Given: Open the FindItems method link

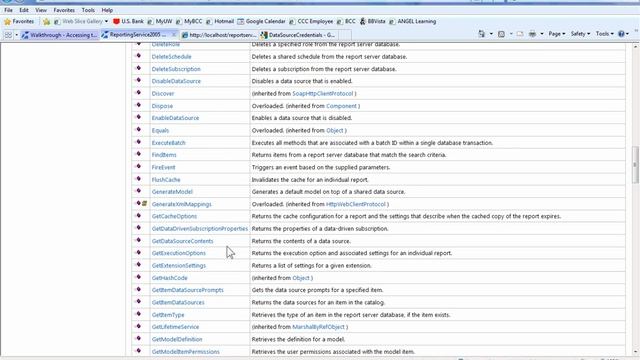Looking at the screenshot, I should pos(164,155).
